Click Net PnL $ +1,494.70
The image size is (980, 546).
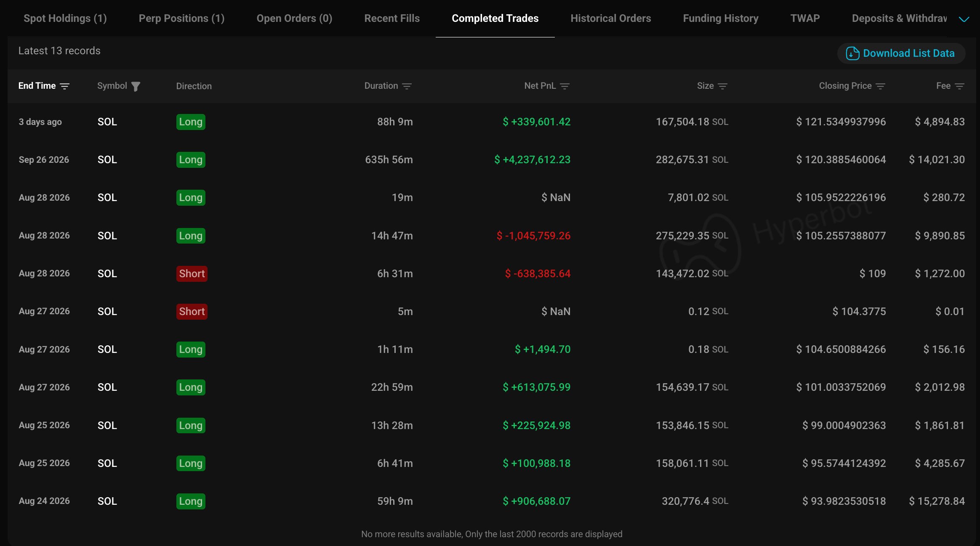point(543,350)
